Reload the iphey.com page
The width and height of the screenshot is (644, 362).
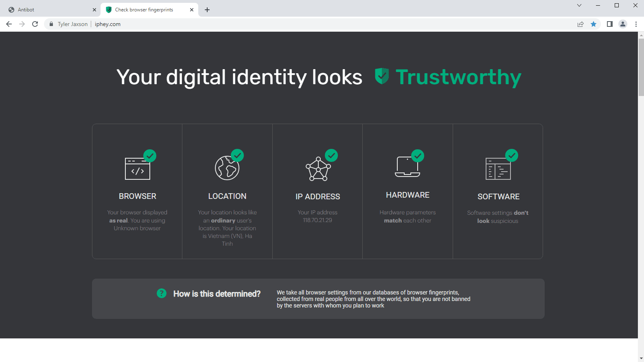35,24
